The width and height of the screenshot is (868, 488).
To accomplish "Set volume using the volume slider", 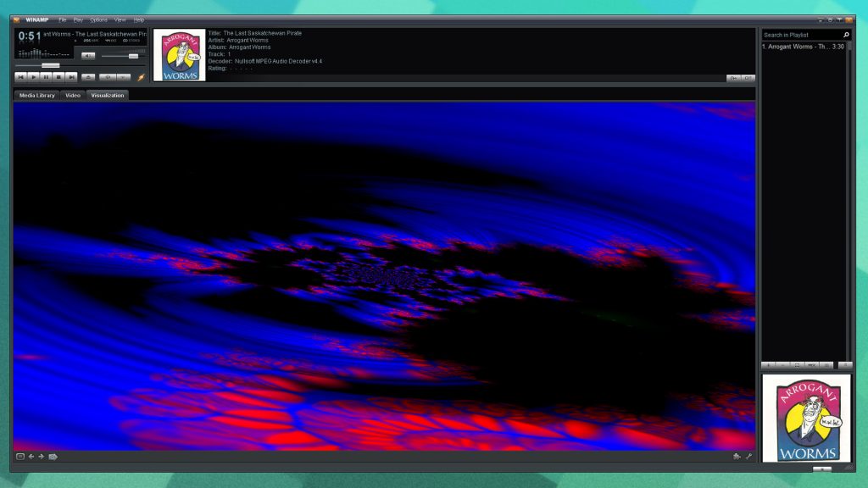I will [x=132, y=56].
